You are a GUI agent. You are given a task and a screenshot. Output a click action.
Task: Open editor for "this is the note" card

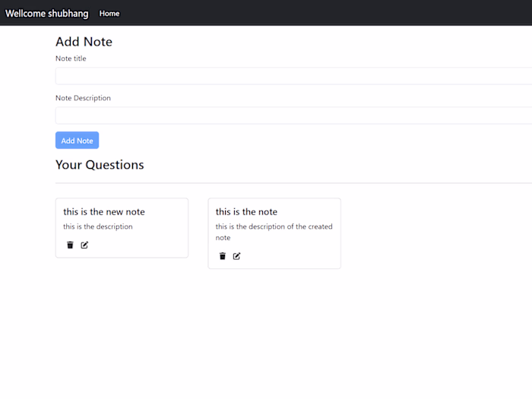tap(236, 256)
